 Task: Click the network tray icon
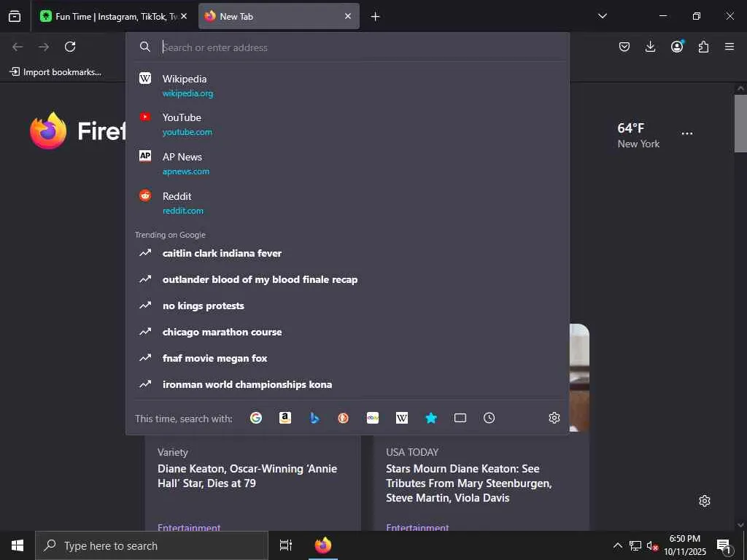click(x=635, y=545)
